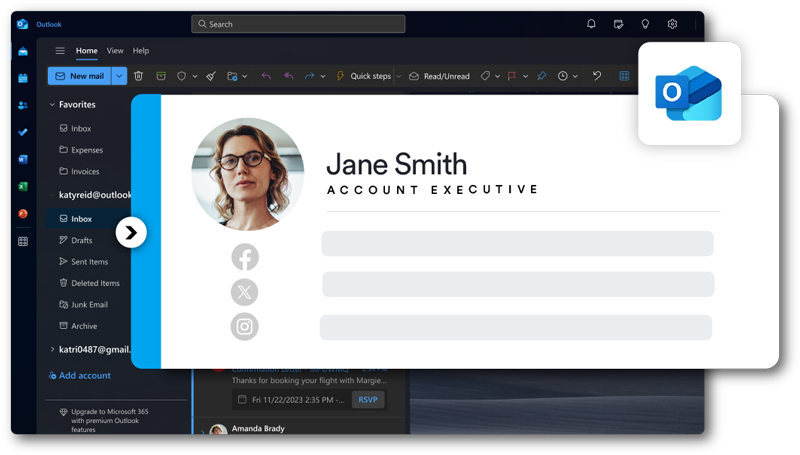
Task: Click the New mail button
Action: point(80,76)
